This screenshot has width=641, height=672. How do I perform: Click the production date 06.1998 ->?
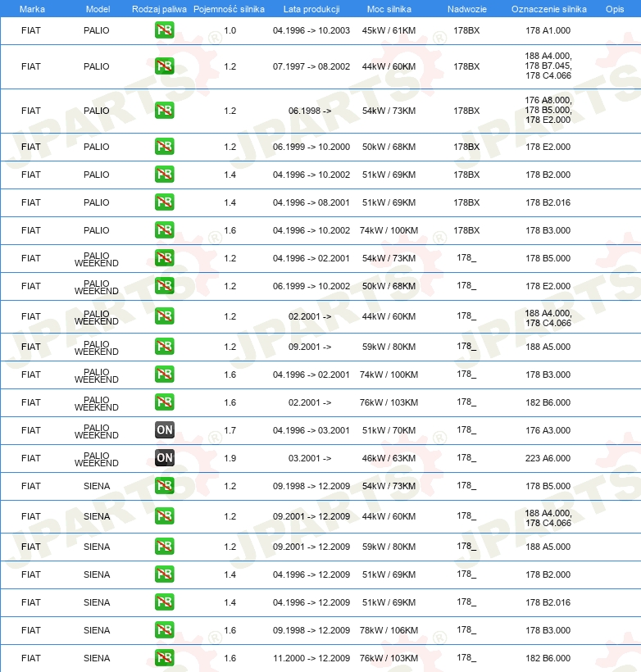click(x=310, y=111)
